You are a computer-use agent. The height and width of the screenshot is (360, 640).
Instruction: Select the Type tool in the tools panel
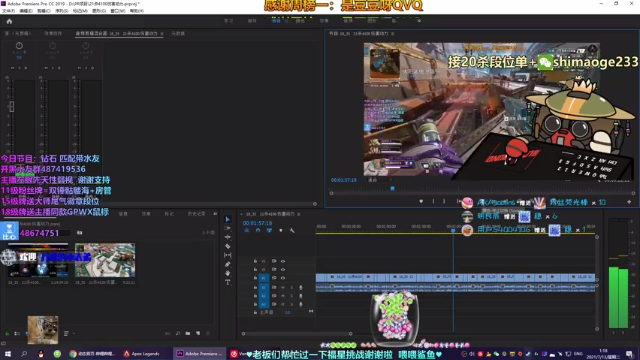click(x=228, y=282)
